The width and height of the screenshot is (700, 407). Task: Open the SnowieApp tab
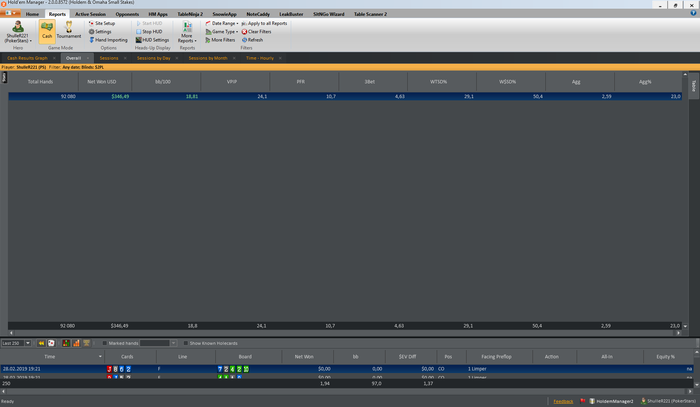(x=225, y=14)
